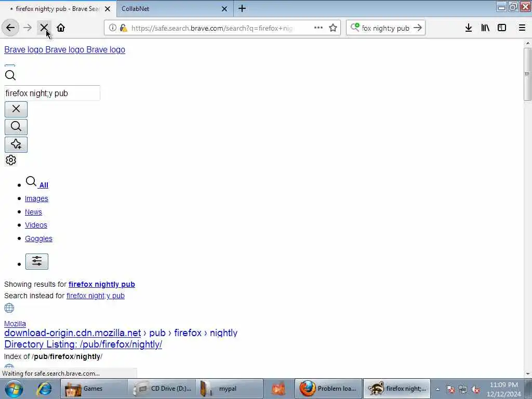Click the Brave logo link
532x399 pixels.
(x=64, y=49)
